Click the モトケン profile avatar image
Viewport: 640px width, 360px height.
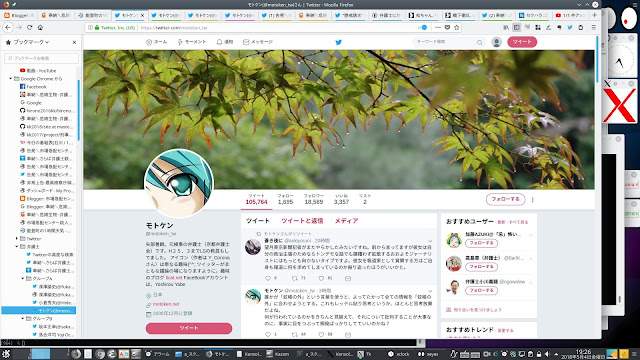pos(178,183)
